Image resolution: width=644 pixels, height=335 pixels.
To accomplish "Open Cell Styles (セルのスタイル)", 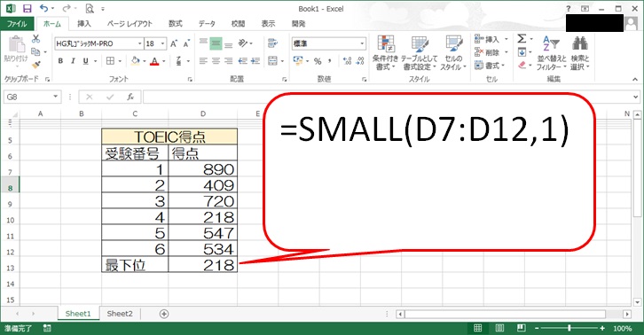I will coord(453,52).
